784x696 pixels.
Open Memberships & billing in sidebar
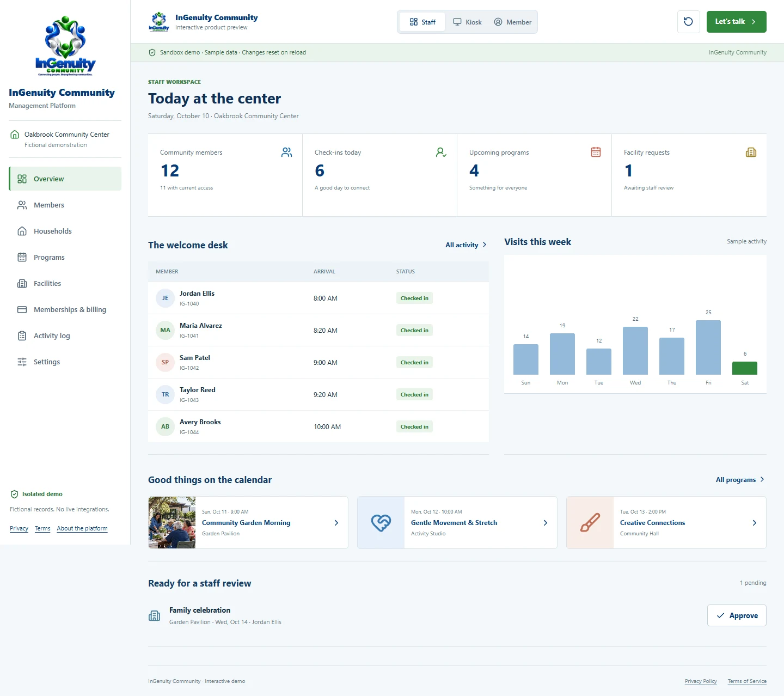click(65, 309)
